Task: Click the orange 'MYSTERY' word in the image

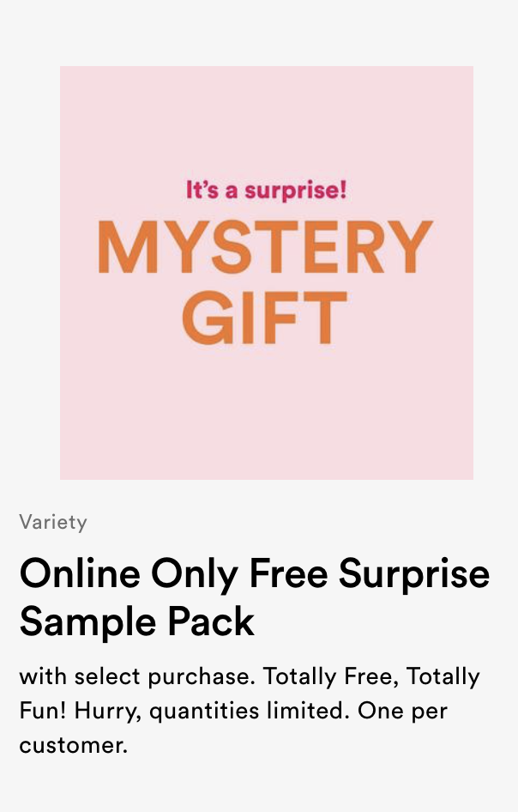Action: [x=265, y=247]
